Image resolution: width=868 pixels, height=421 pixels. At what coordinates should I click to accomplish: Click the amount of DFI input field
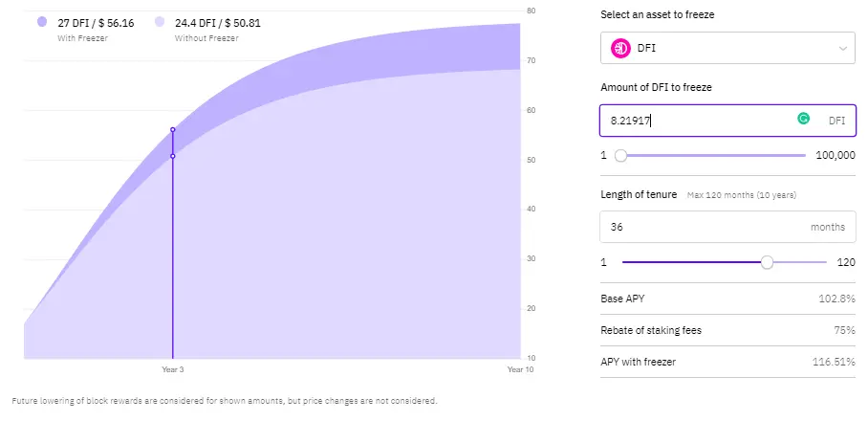point(727,121)
